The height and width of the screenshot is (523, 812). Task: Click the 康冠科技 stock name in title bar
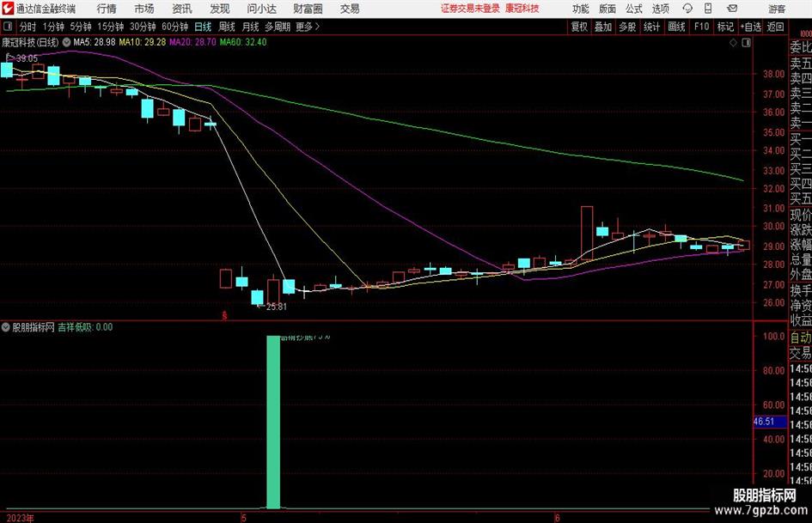click(522, 9)
